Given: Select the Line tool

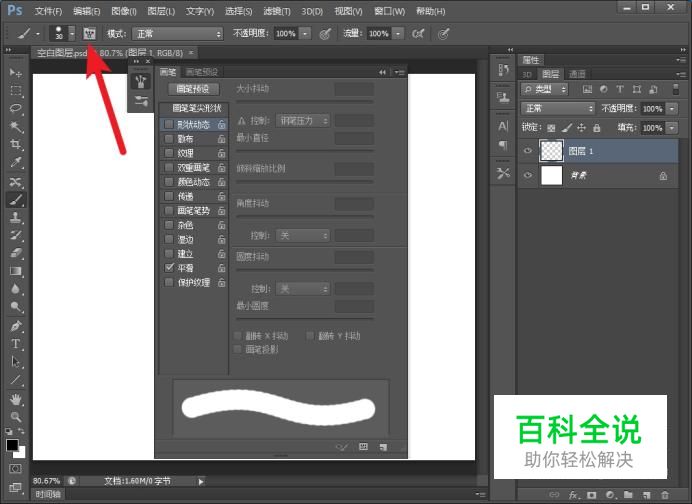Looking at the screenshot, I should (16, 380).
